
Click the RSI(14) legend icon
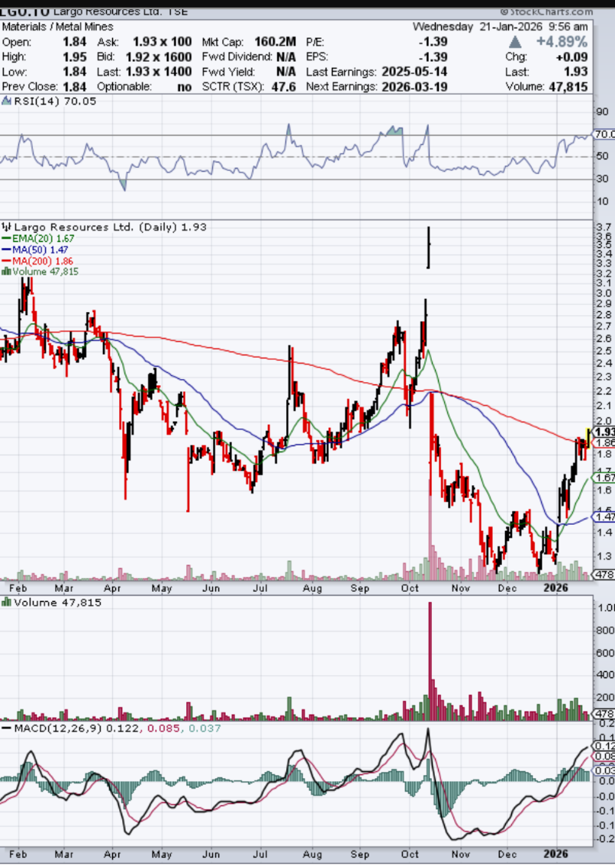coord(6,101)
